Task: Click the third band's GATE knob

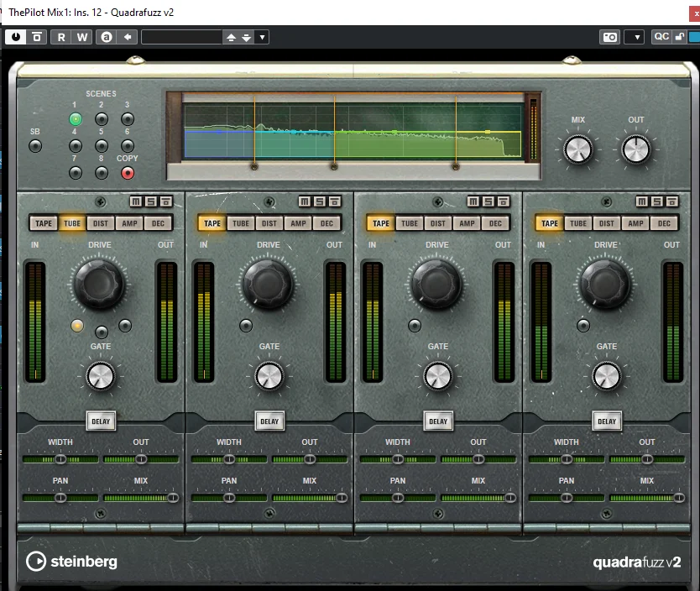Action: point(437,376)
